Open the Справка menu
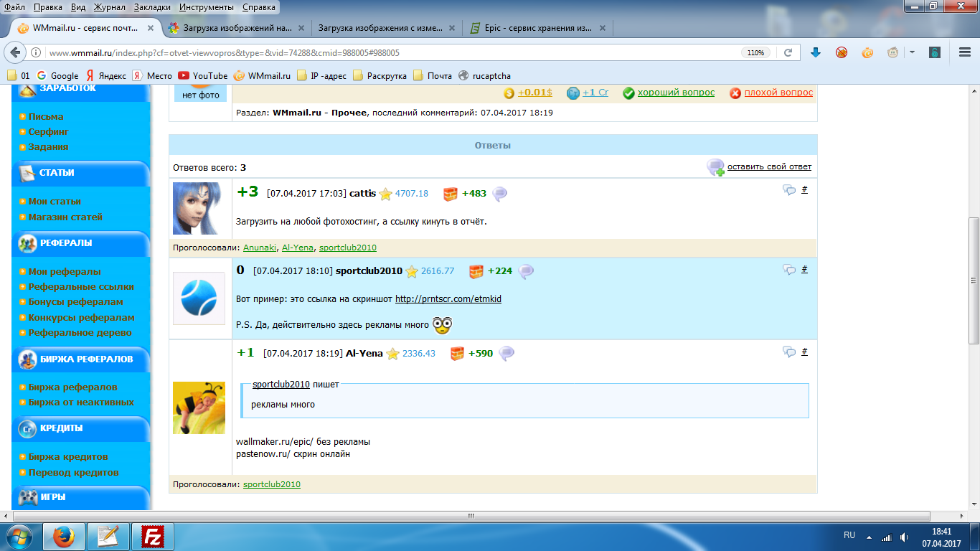Screen dimensions: 980x551 259,7
